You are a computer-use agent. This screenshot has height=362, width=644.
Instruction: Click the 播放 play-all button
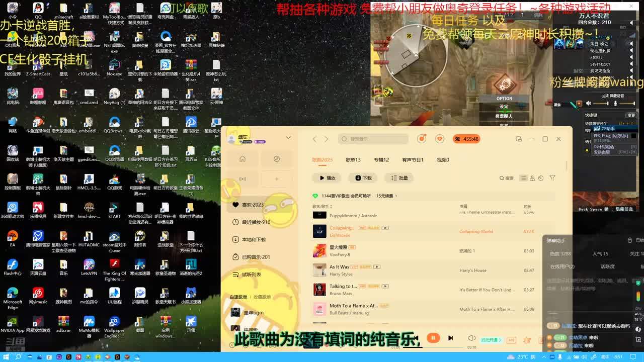[327, 178]
